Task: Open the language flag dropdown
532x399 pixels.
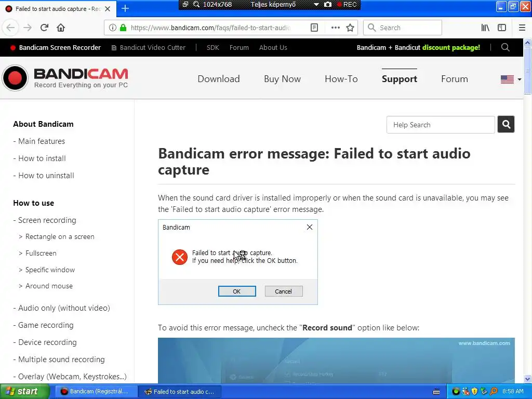Action: pos(511,79)
